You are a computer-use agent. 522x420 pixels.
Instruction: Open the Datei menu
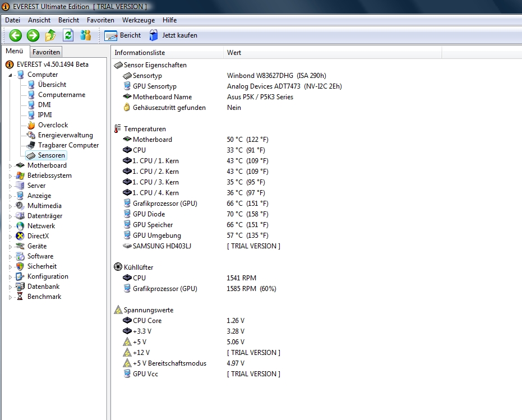13,20
